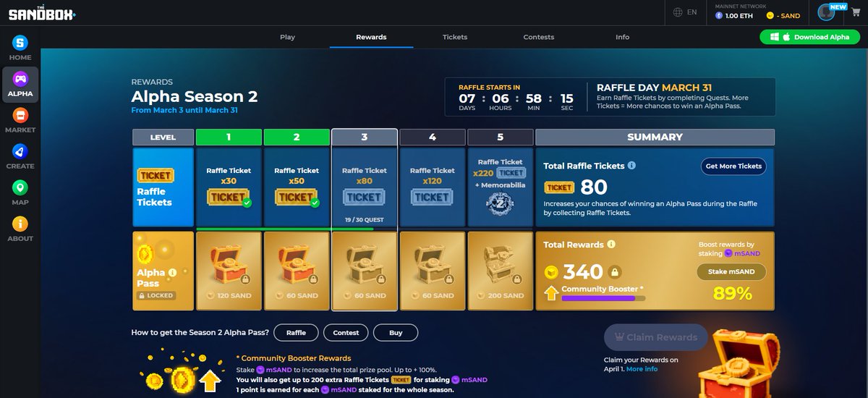The height and width of the screenshot is (398, 868).
Task: Click the ETH balance icon
Action: (720, 15)
